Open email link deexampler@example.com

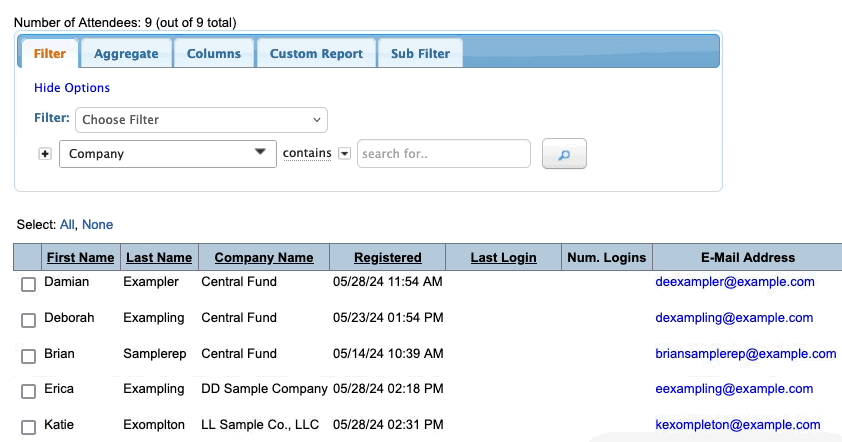coord(735,282)
